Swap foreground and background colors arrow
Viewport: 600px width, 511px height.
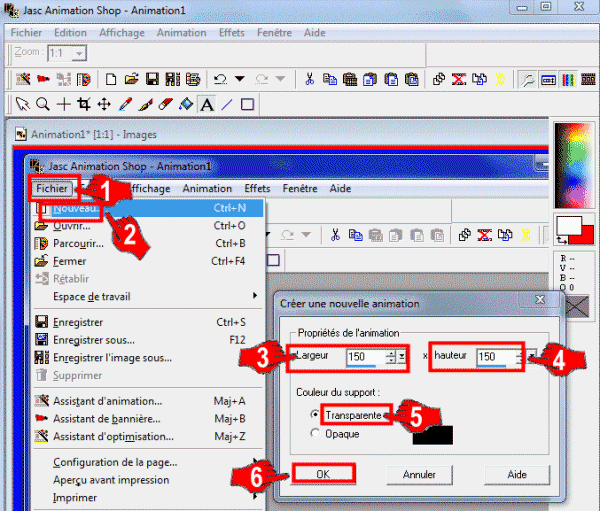pos(562,240)
